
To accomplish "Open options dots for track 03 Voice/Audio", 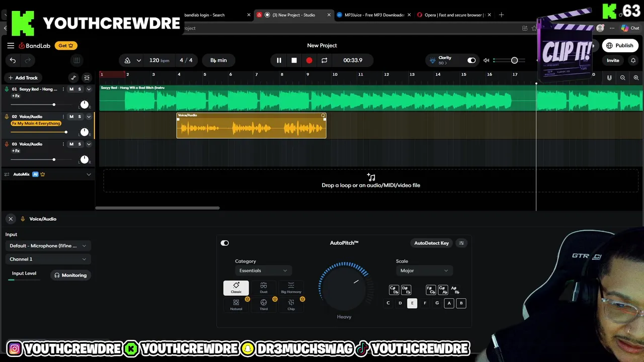I will 63,144.
